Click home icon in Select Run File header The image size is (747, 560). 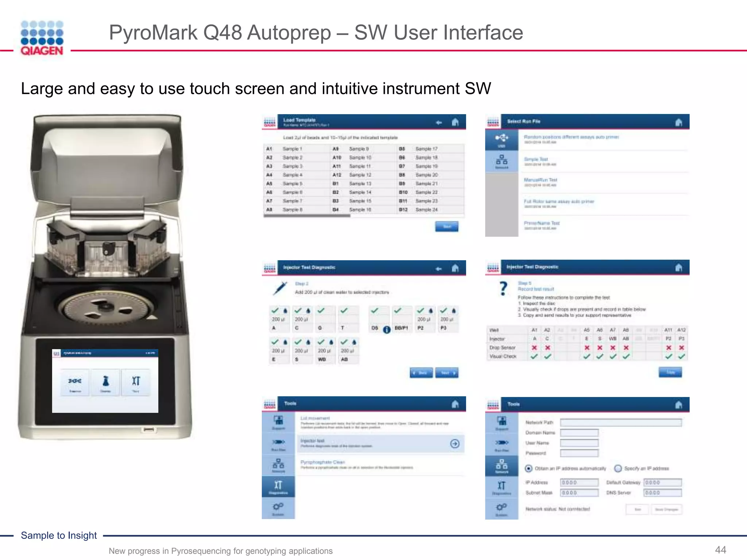point(678,122)
